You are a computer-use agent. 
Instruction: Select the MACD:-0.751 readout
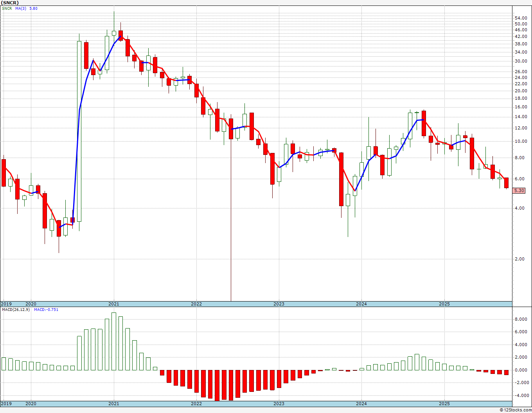click(46, 310)
